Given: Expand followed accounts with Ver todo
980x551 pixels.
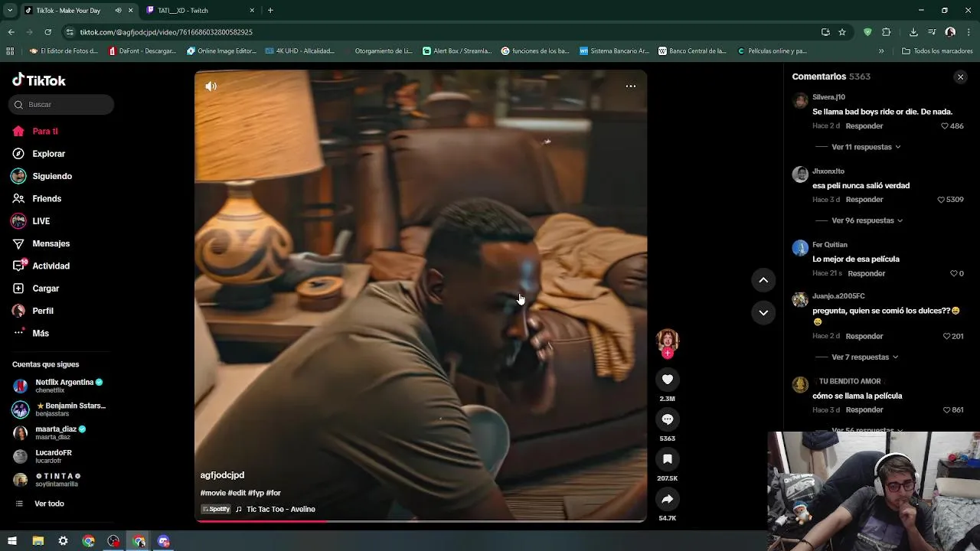Looking at the screenshot, I should tap(49, 504).
